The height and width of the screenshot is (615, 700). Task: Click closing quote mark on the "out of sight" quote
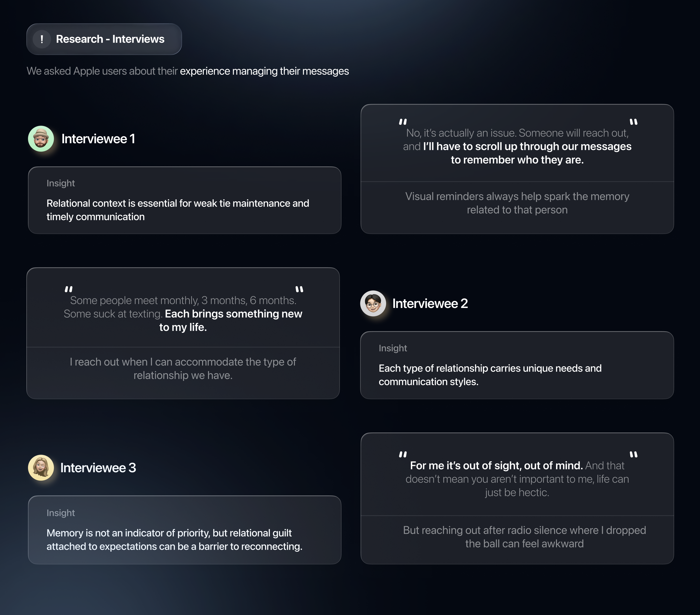coord(633,454)
